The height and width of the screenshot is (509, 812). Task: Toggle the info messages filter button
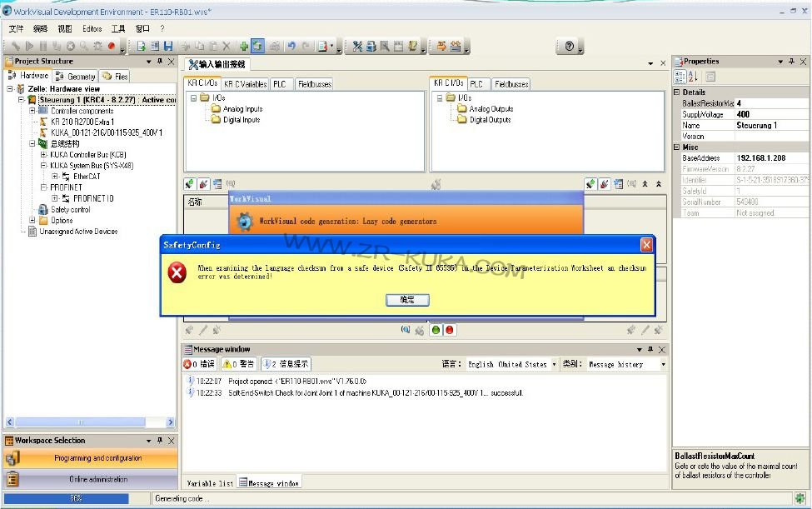[286, 364]
